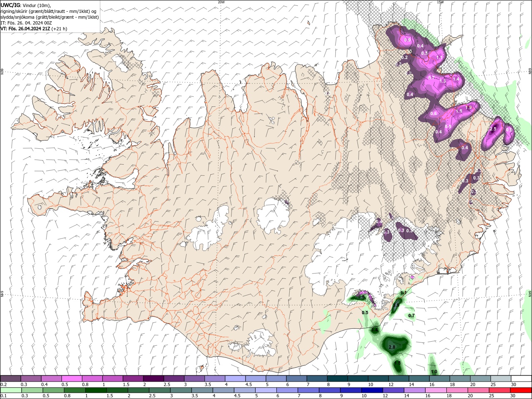Click the 'slydda/snjókoma (grátt/bleikt/grænt' legend line
Viewport: 532px width, 399px height.
[49, 17]
